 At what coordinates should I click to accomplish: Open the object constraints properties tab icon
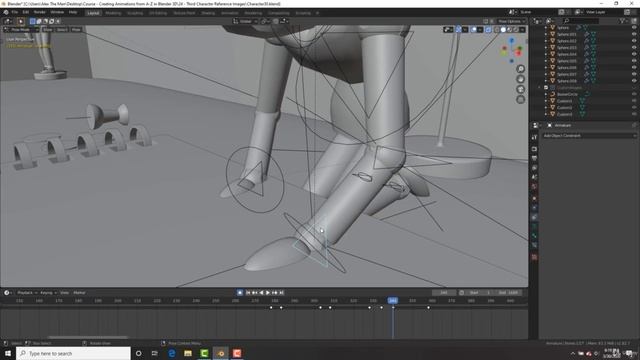534,217
